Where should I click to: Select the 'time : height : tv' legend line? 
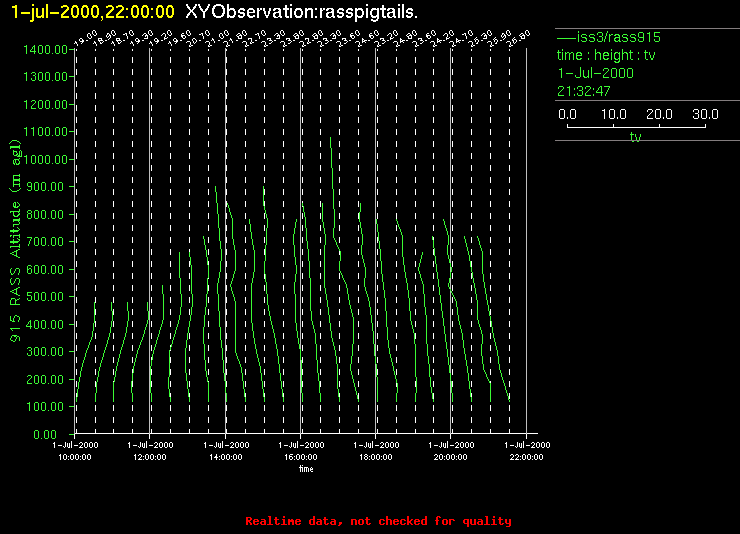tap(606, 55)
